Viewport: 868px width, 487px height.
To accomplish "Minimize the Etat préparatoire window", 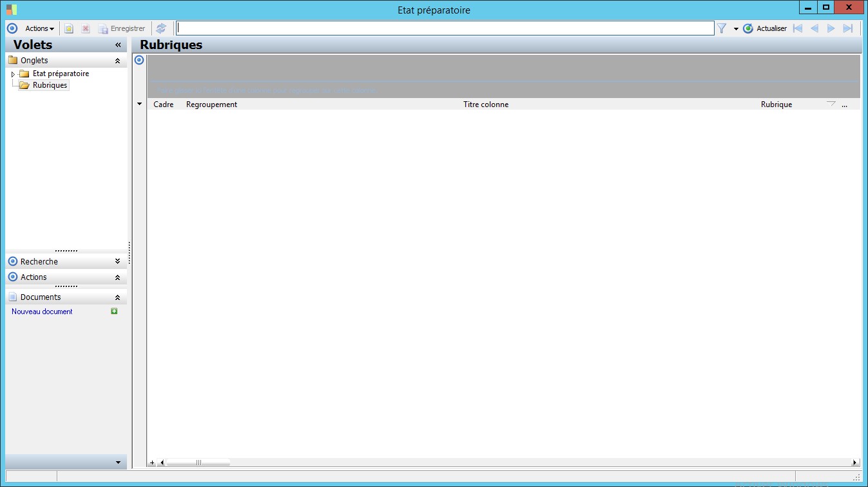I will tap(808, 7).
